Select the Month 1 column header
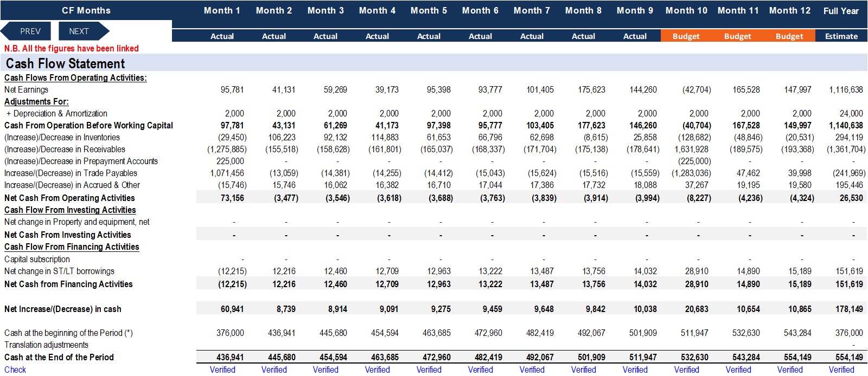The width and height of the screenshot is (868, 376). (222, 10)
